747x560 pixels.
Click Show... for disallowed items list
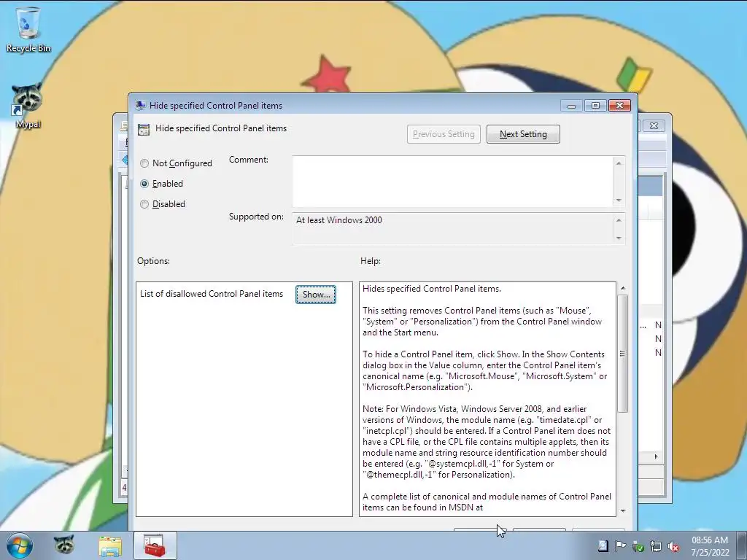pyautogui.click(x=316, y=295)
